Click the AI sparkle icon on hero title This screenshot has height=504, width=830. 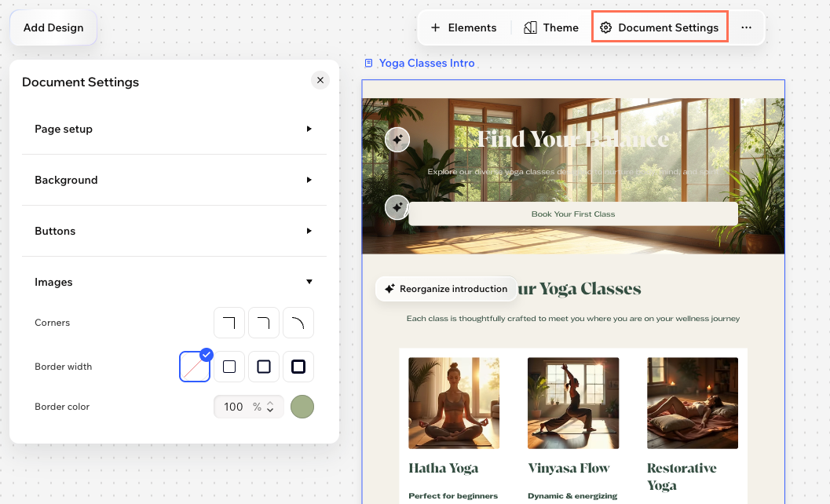[x=397, y=140]
